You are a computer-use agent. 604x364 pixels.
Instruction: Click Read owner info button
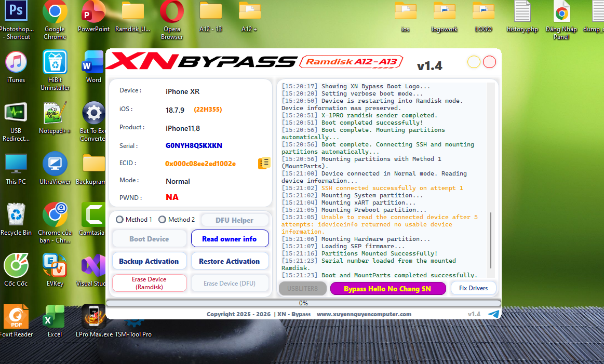tap(230, 239)
